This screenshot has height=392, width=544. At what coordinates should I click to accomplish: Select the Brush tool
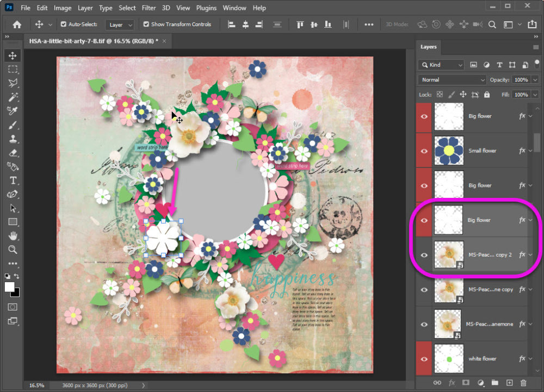[13, 125]
